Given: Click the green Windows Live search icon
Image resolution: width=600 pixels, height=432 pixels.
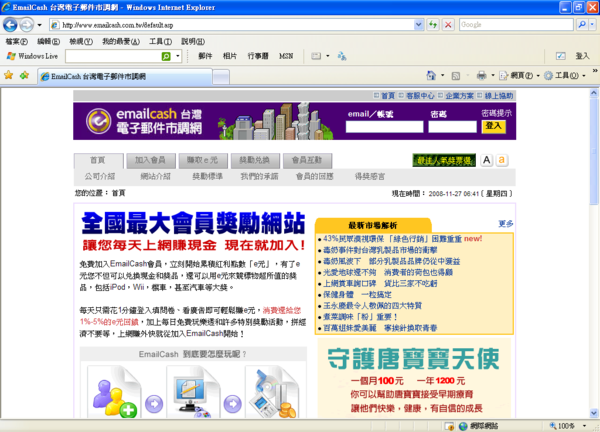Looking at the screenshot, I should coord(166,56).
